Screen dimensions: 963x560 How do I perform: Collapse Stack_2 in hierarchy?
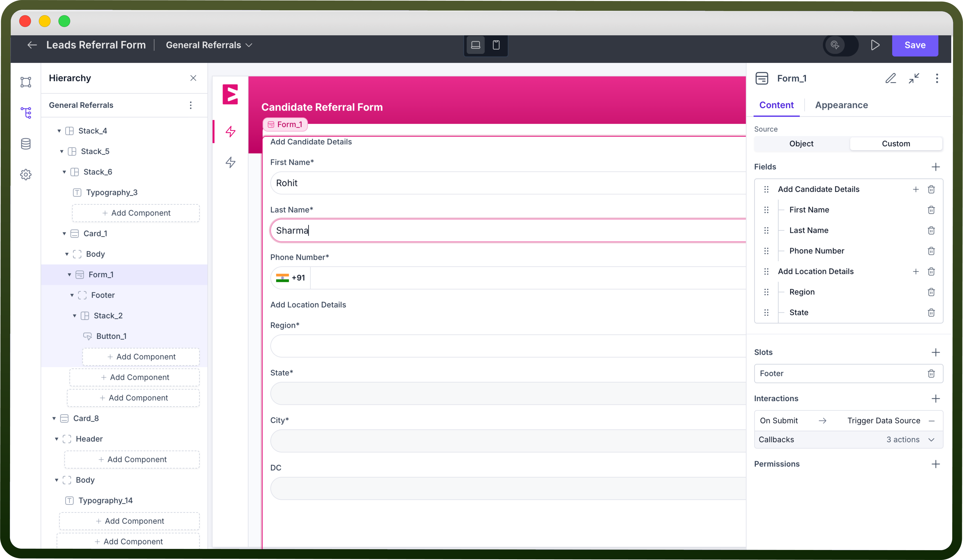point(75,316)
